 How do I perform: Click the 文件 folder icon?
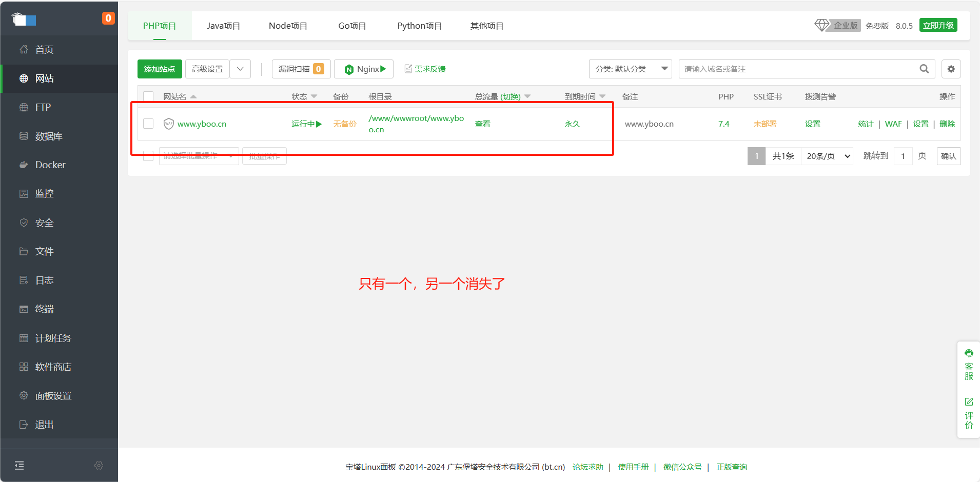tap(24, 251)
